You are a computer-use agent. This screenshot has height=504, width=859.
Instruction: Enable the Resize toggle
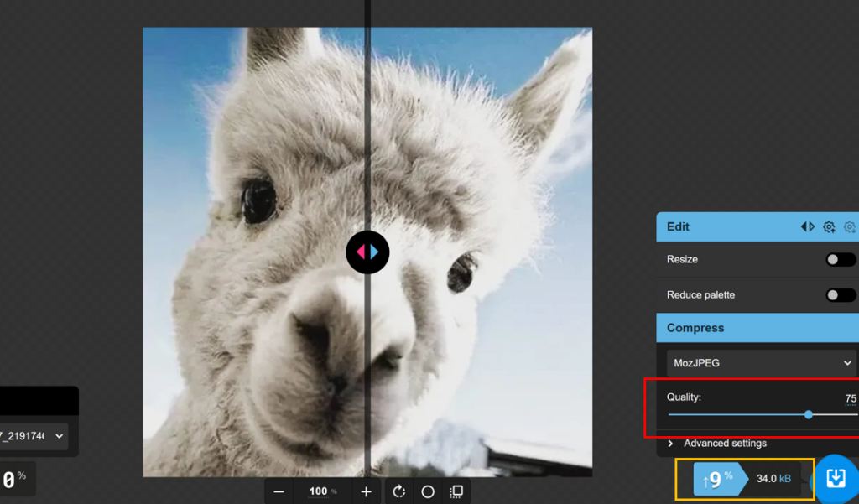(840, 260)
